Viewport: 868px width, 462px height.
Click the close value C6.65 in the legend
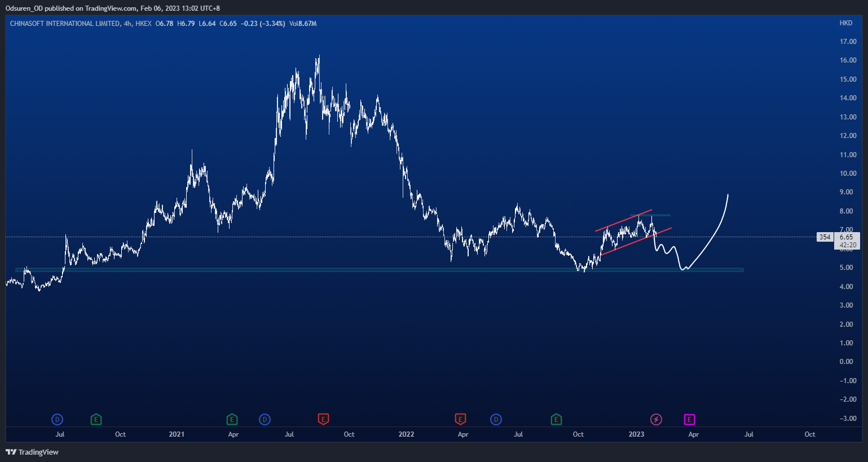click(228, 24)
